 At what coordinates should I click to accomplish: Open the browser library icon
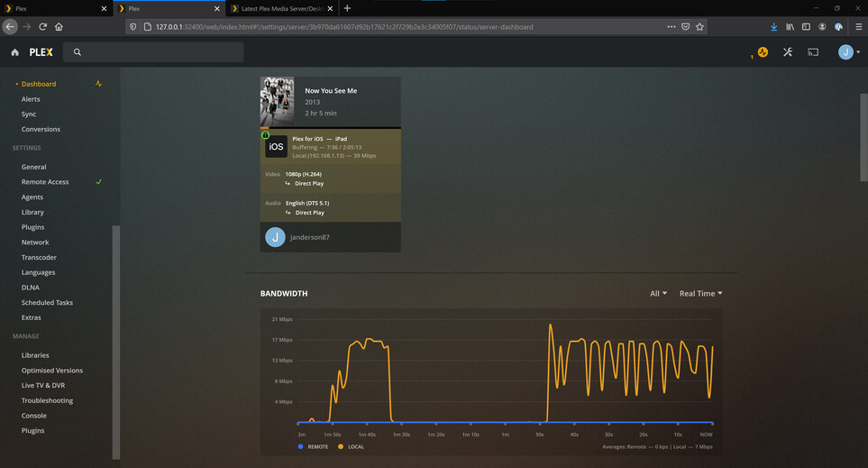pyautogui.click(x=790, y=26)
